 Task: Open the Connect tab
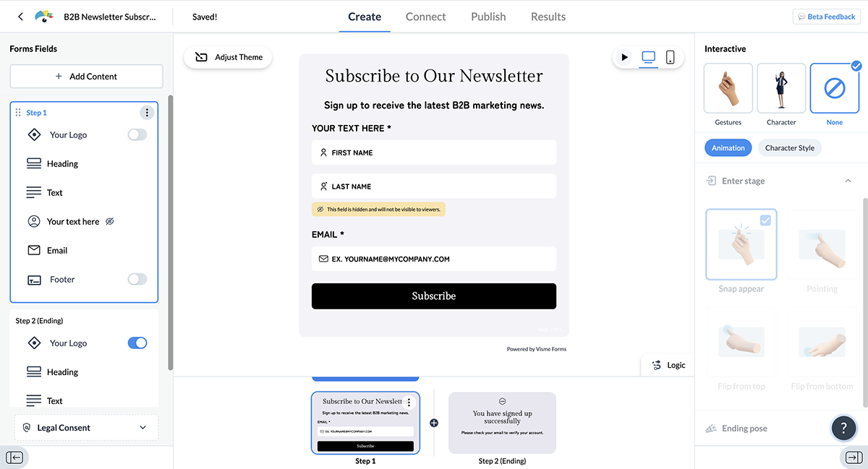tap(425, 17)
